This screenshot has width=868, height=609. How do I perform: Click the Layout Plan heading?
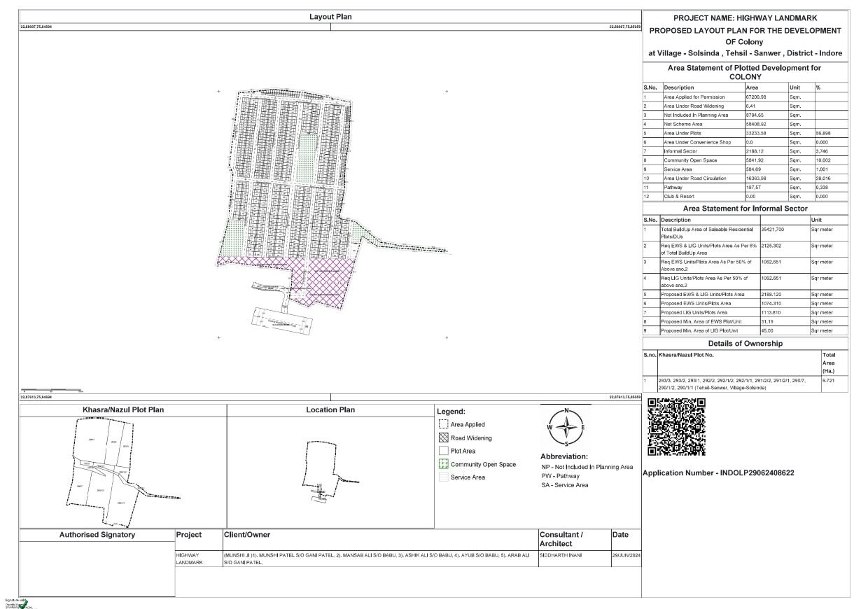(330, 17)
